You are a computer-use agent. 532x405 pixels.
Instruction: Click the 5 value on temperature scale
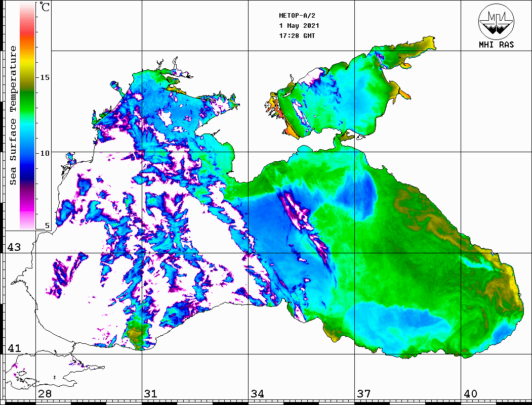pyautogui.click(x=47, y=226)
